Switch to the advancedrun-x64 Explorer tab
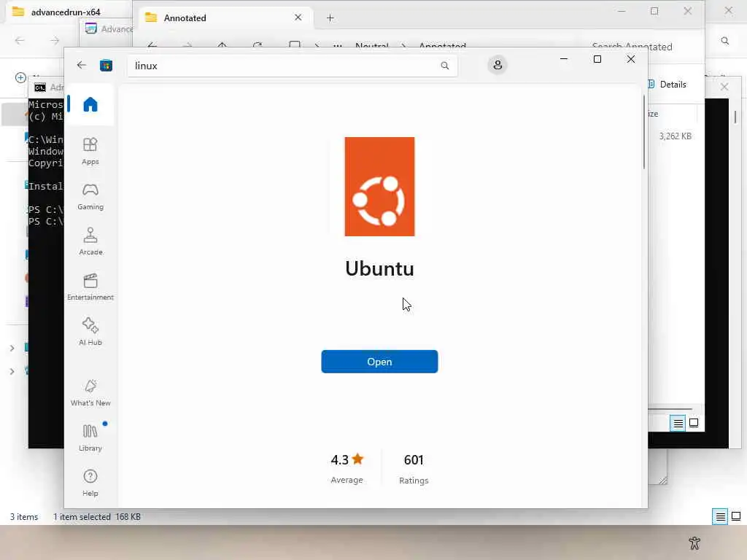The image size is (747, 560). [66, 12]
